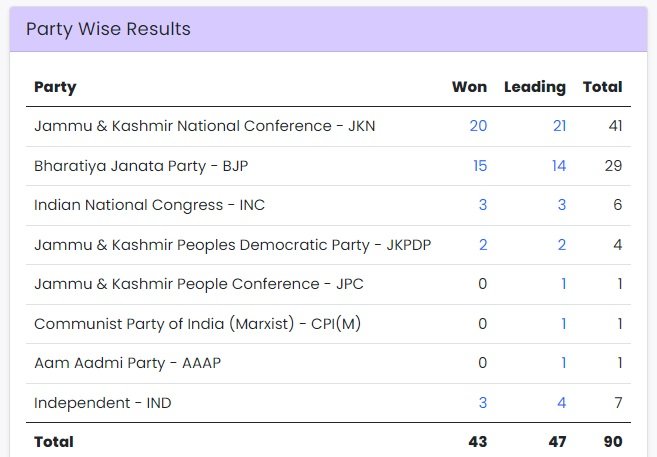This screenshot has height=457, width=657.
Task: Click BJP leading count 14
Action: click(559, 165)
